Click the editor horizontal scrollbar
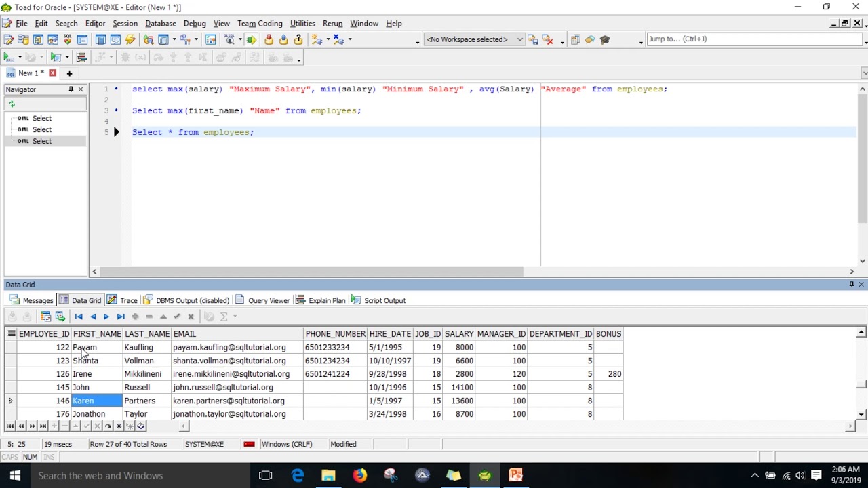 click(x=312, y=272)
